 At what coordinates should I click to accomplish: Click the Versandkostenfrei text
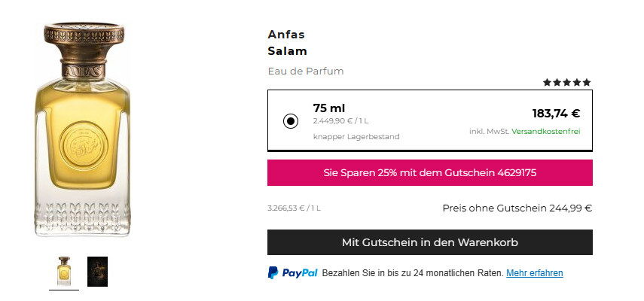click(546, 132)
